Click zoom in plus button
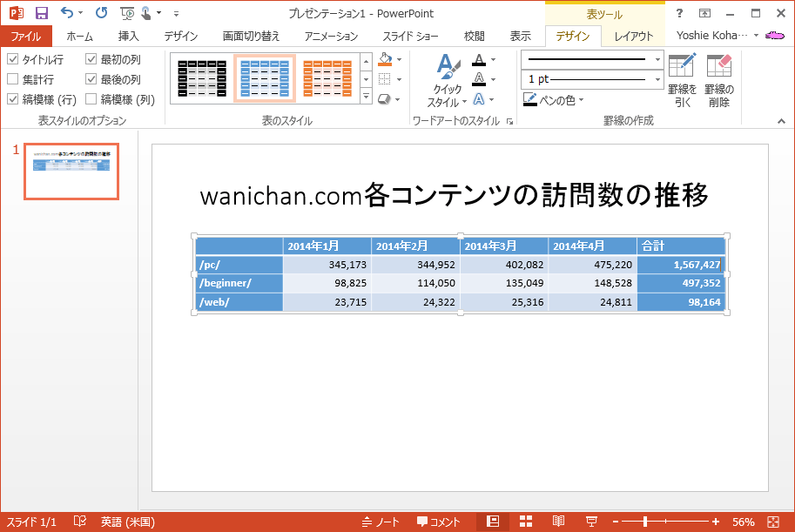This screenshot has height=532, width=795. [716, 522]
